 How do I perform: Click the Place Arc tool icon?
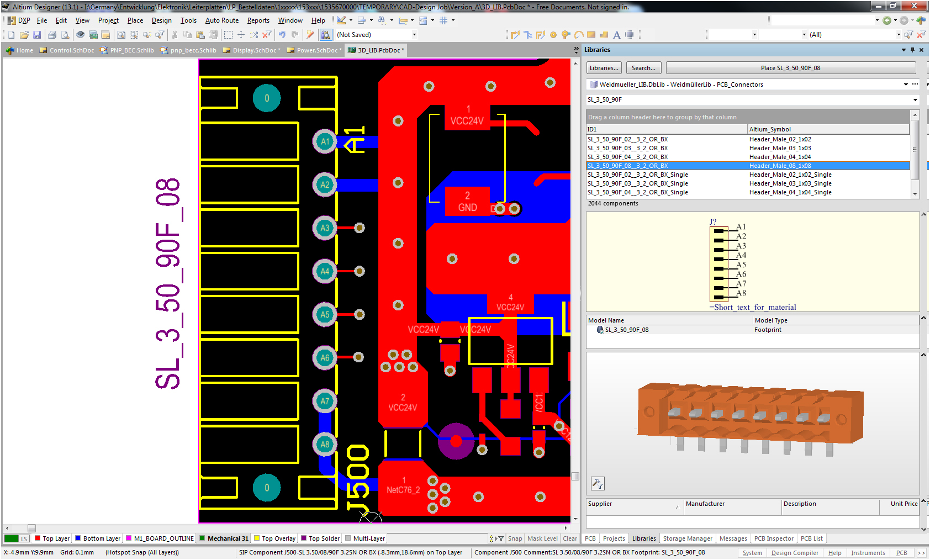(x=578, y=35)
